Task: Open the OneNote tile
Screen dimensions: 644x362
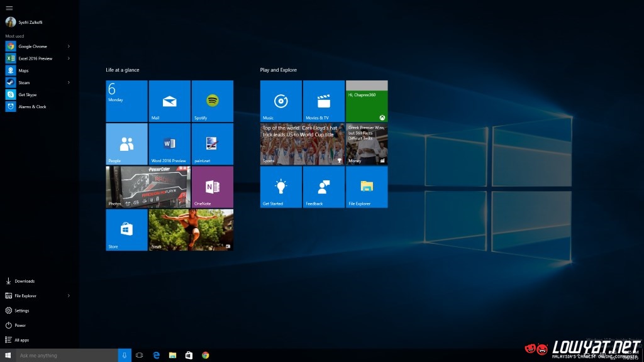Action: (x=212, y=187)
